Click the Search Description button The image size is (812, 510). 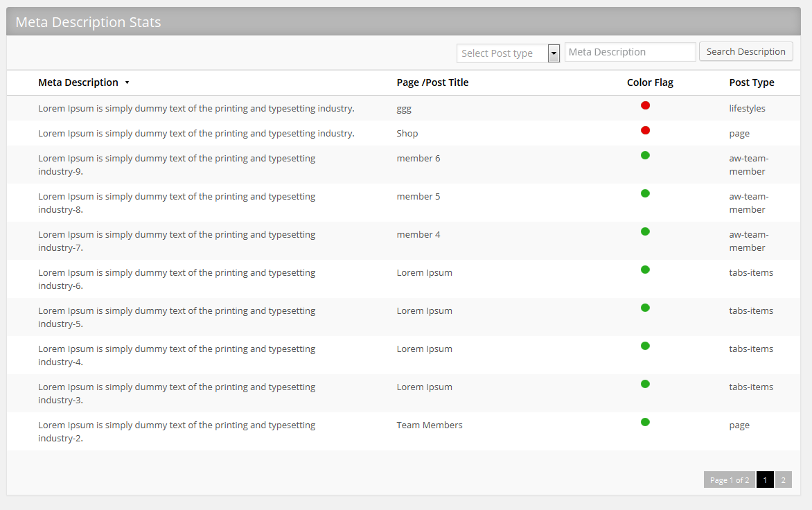point(745,52)
